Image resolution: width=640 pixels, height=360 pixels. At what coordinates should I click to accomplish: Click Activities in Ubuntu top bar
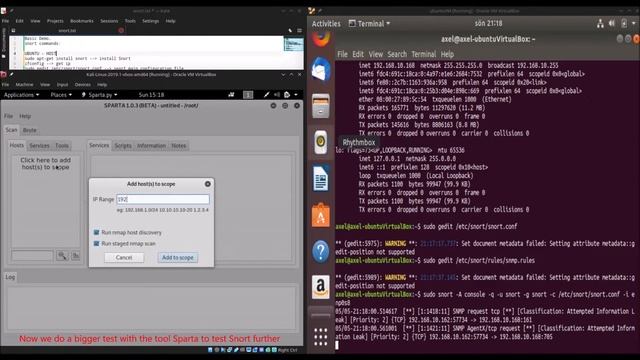click(x=326, y=24)
